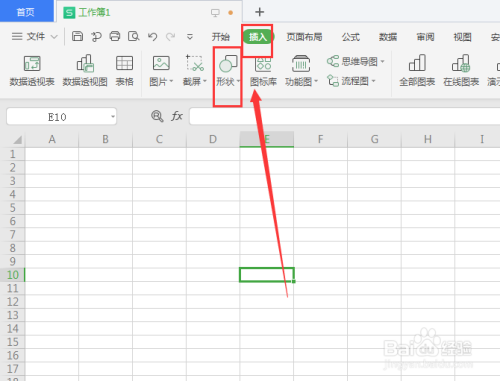Click the 形状 shapes icon
Viewport: 500px width, 381px height.
coord(228,64)
